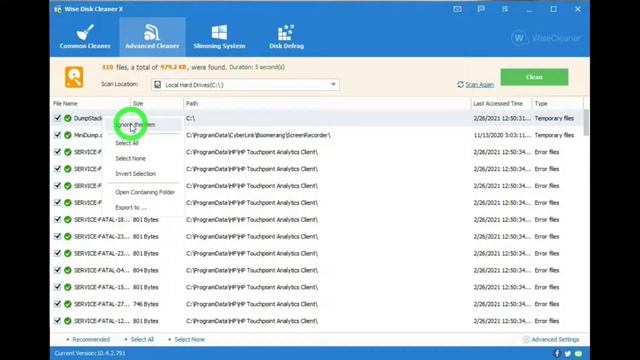Open the Slimming System tab
640x360 pixels.
coord(219,37)
